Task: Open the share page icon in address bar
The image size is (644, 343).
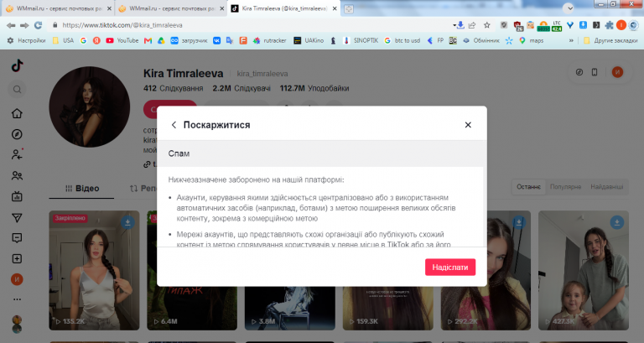Action: (472, 25)
